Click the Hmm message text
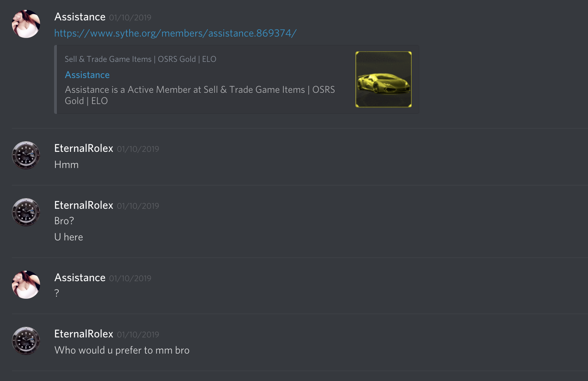The width and height of the screenshot is (588, 381). click(66, 164)
